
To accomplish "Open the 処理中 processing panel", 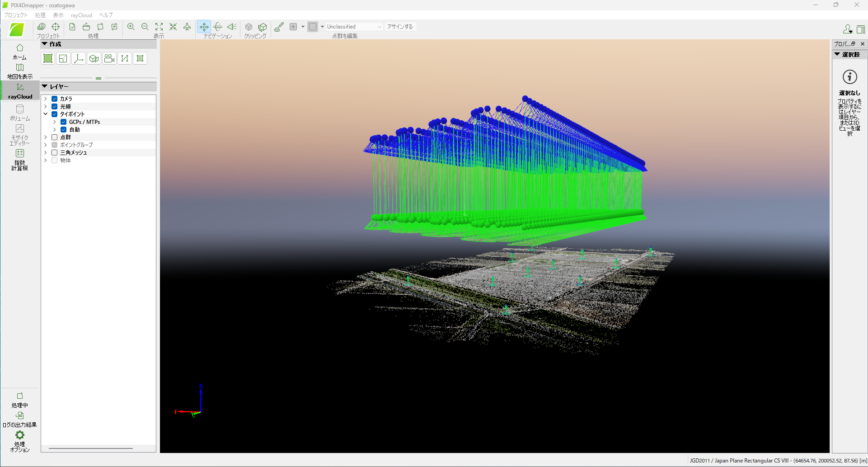I will pos(19,400).
